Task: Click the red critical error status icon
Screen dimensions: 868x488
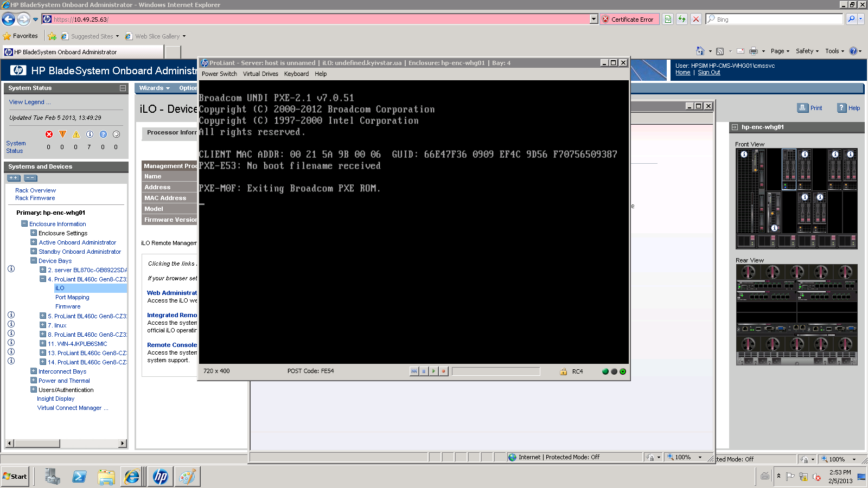Action: (x=49, y=134)
